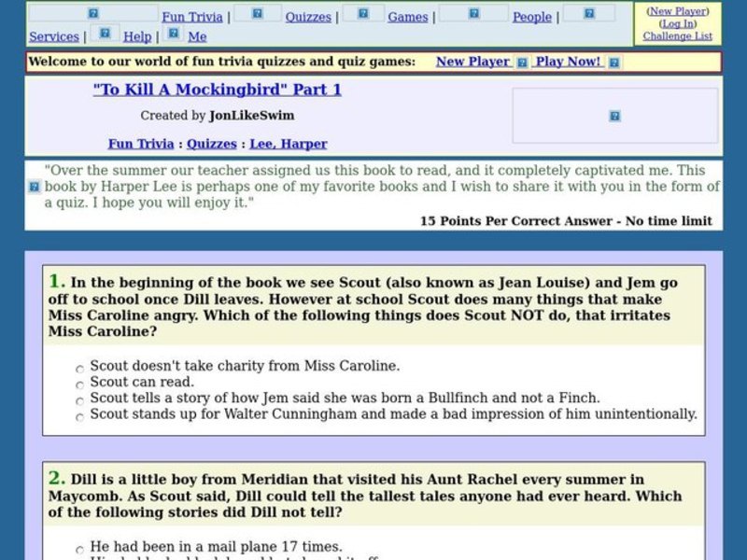The image size is (747, 560).
Task: Click the help icon beside Fun Trivia
Action: pos(92,11)
